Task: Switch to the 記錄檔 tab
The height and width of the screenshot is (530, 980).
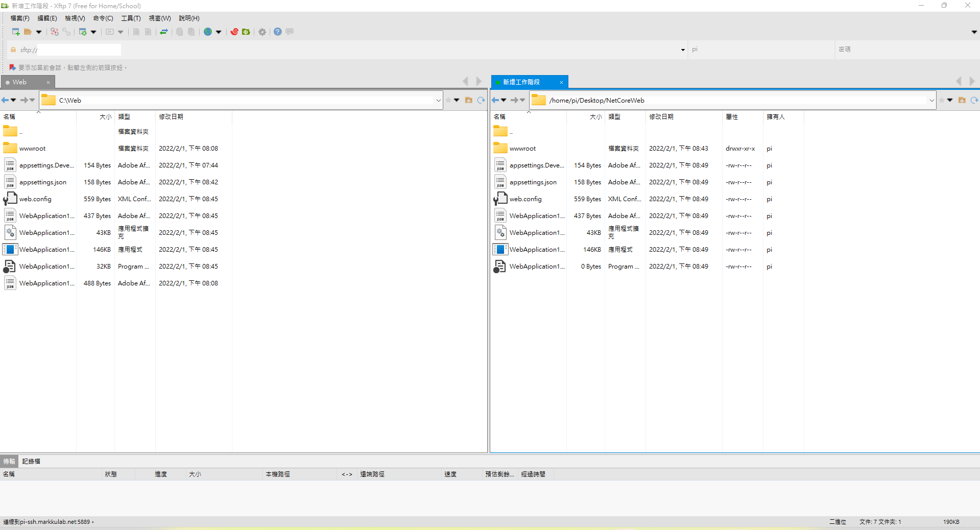Action: [x=31, y=461]
